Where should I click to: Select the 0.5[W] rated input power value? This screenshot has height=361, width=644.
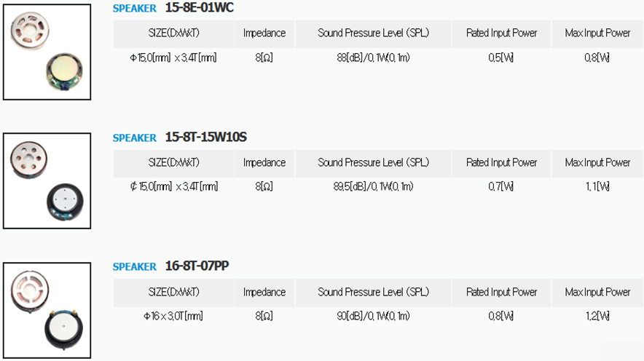click(501, 57)
